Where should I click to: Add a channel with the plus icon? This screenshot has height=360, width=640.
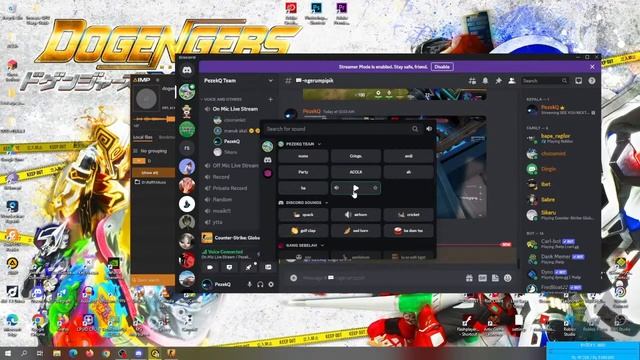[270, 99]
